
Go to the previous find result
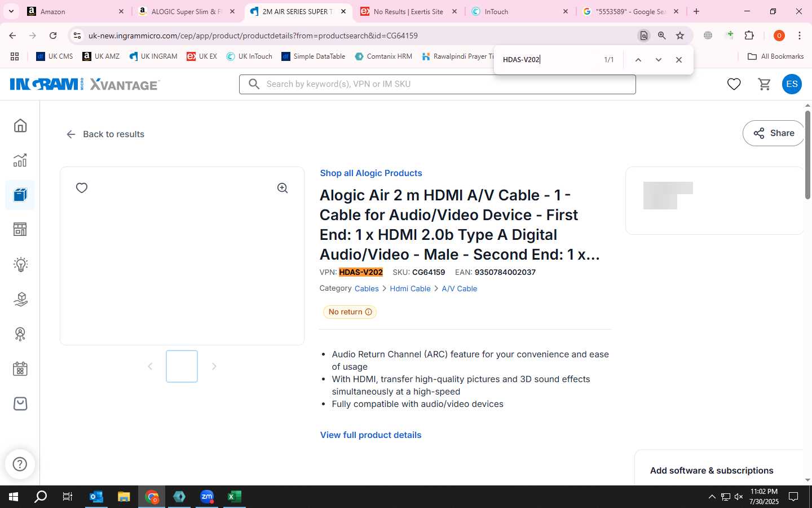638,60
